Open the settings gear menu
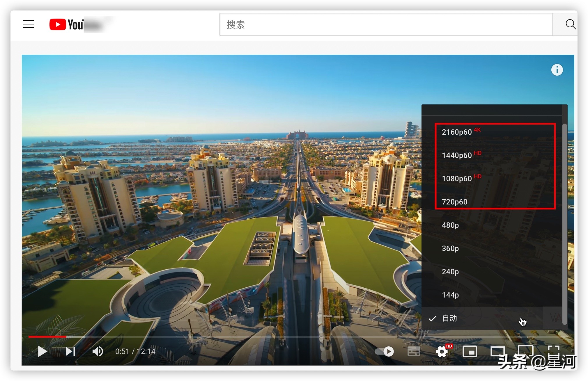Screen dimensions: 588x381 (x=442, y=351)
